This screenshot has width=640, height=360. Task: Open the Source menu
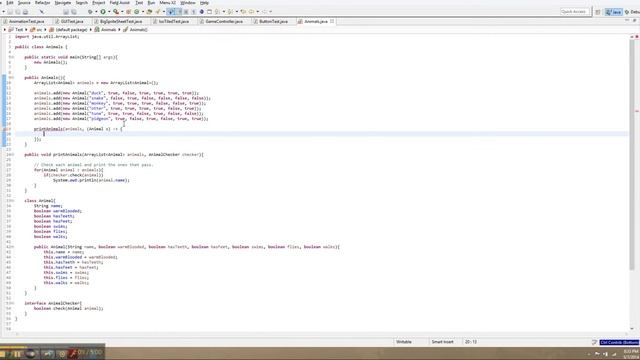(24, 3)
